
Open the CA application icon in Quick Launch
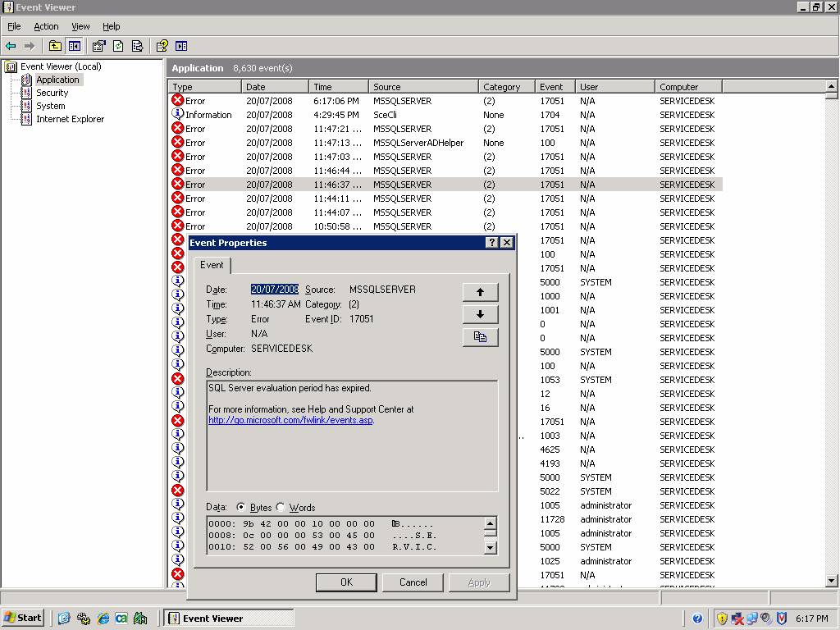121,619
